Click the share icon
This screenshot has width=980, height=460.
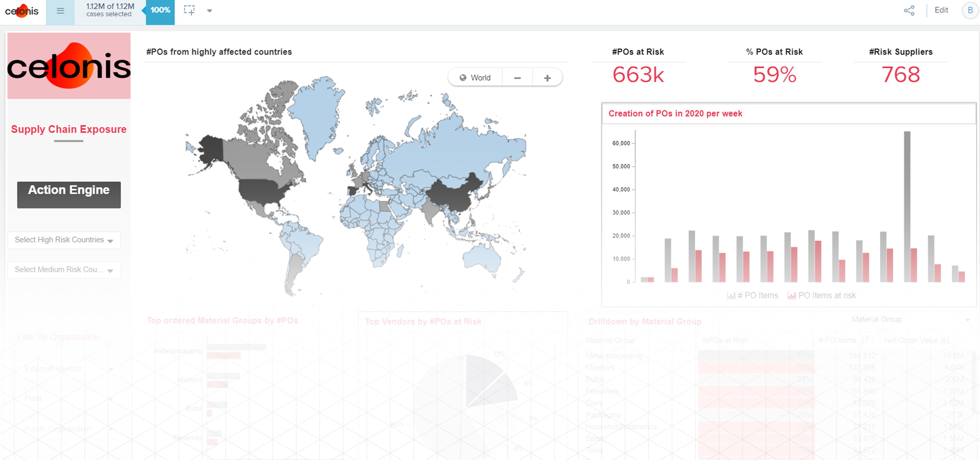pos(909,11)
